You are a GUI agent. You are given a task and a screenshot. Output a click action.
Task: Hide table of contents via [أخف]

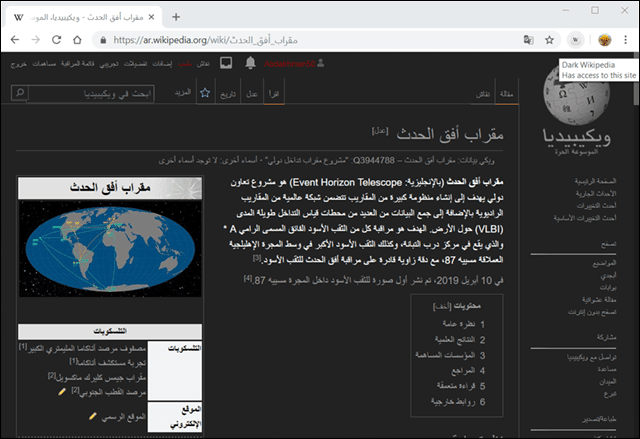pyautogui.click(x=442, y=306)
